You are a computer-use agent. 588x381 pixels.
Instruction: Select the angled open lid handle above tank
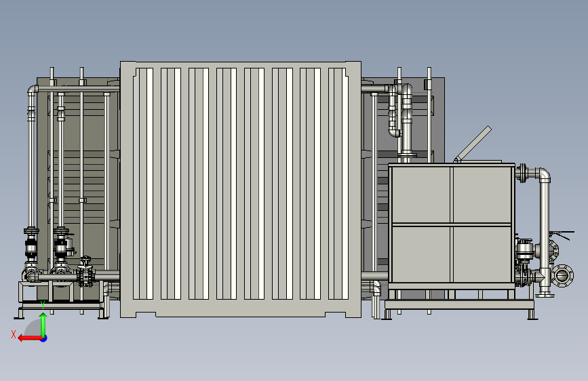click(473, 144)
